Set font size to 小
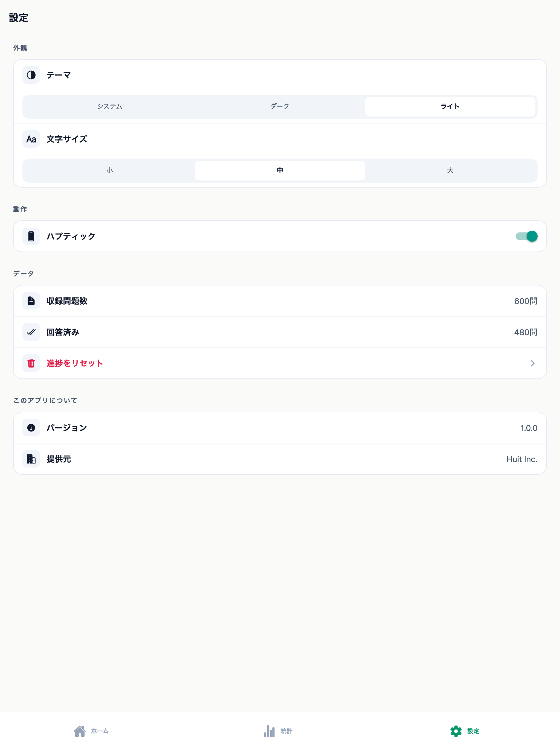 click(109, 171)
